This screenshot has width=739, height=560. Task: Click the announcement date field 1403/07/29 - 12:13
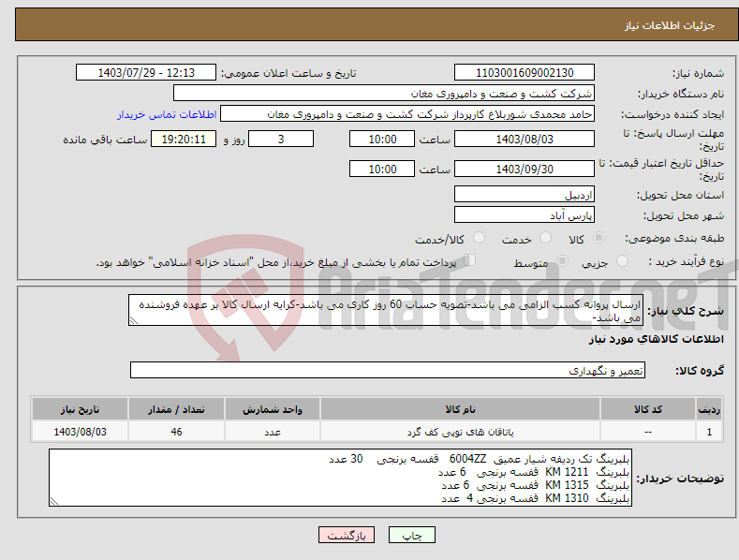[x=146, y=73]
